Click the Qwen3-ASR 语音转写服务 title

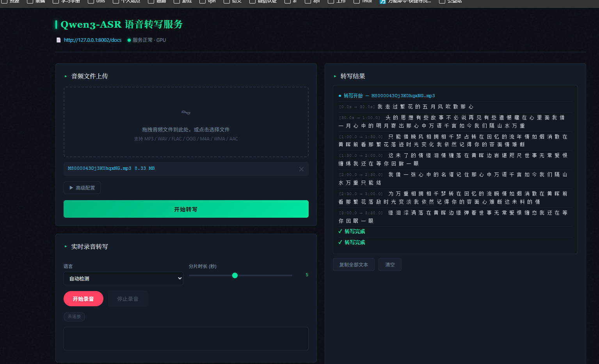[121, 25]
